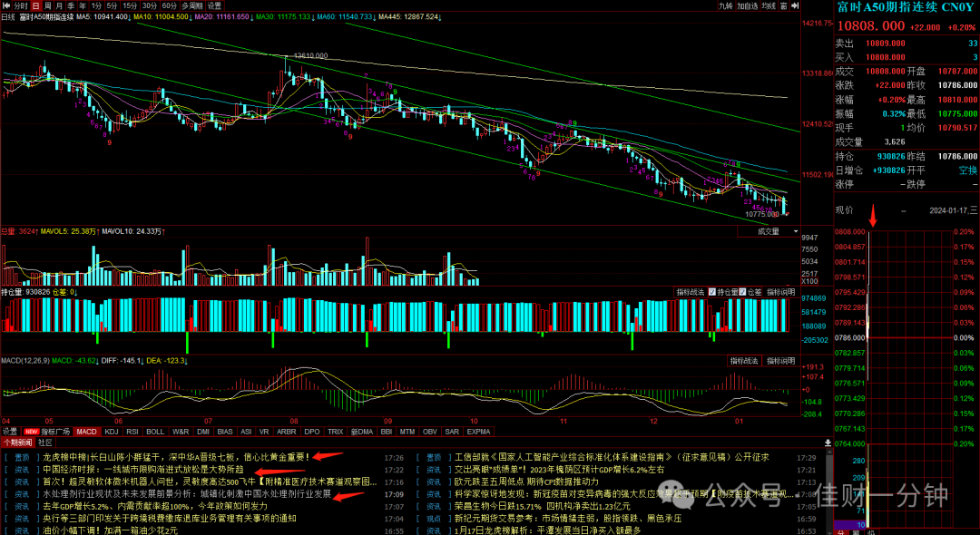The image size is (980, 535).
Task: Toggle the 仓差 checkbox
Action: (x=750, y=292)
